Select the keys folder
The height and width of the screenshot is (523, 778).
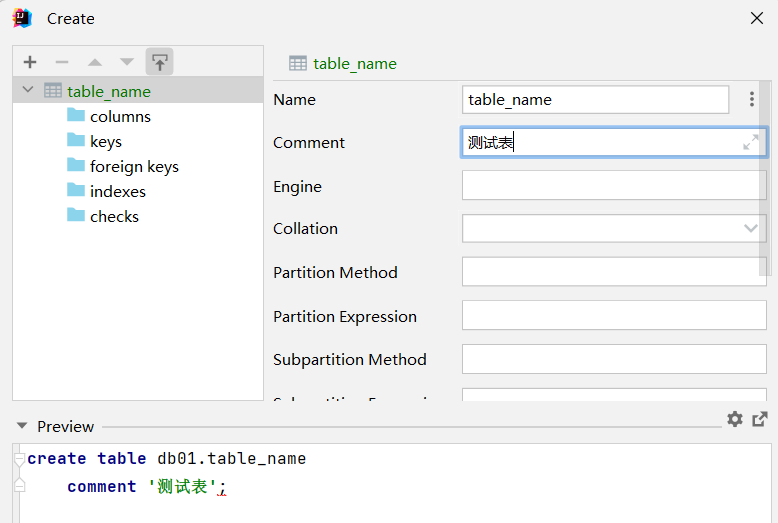pos(105,141)
